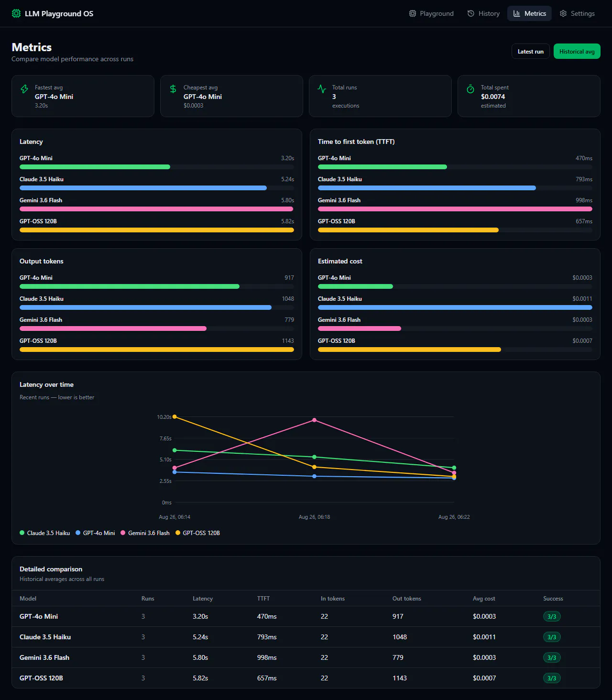The image size is (612, 700).
Task: Click the gear icon beside Settings
Action: point(563,13)
